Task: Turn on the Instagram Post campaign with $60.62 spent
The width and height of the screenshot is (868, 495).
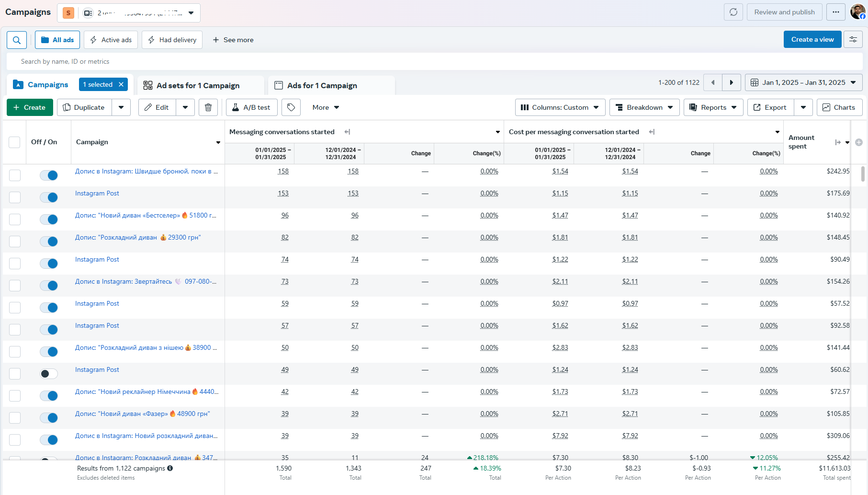Action: [49, 374]
